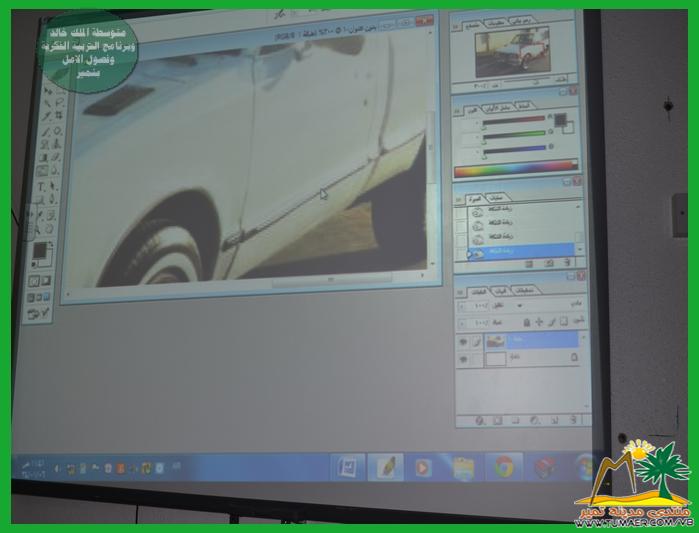Open the media player from the taskbar

tap(422, 467)
